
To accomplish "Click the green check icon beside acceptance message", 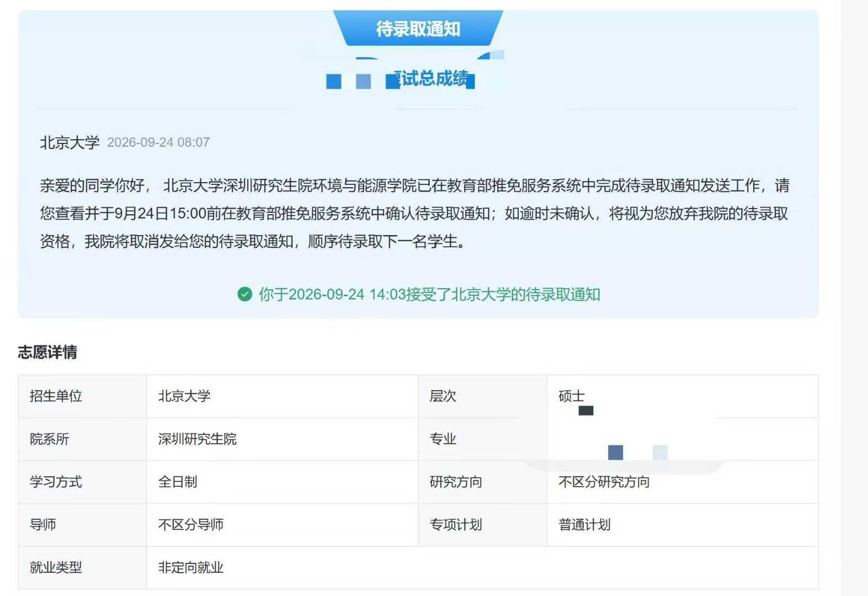I will click(244, 294).
